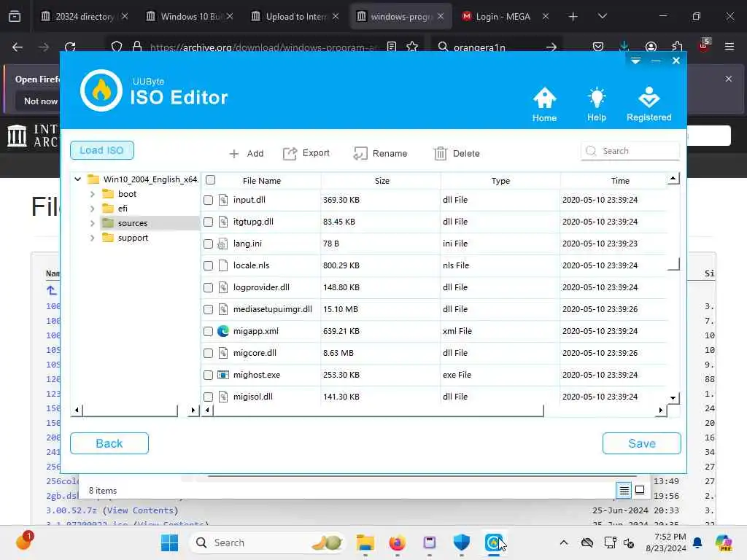Click the Rename toolbar item
This screenshot has height=560, width=747.
tap(380, 153)
